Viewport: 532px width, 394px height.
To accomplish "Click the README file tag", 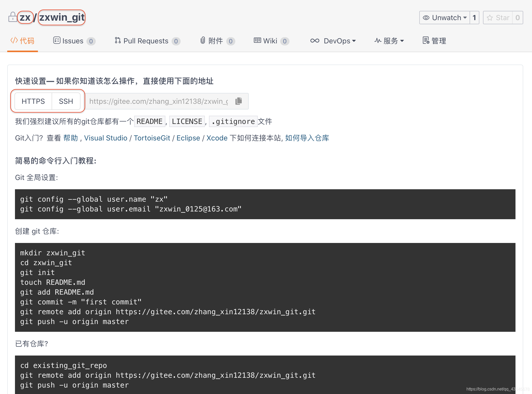I will point(149,121).
